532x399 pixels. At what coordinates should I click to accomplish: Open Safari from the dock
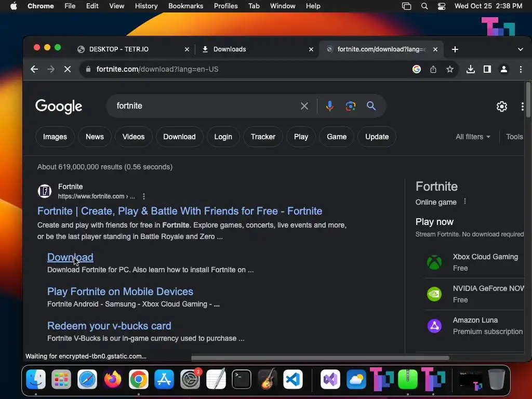(x=87, y=379)
